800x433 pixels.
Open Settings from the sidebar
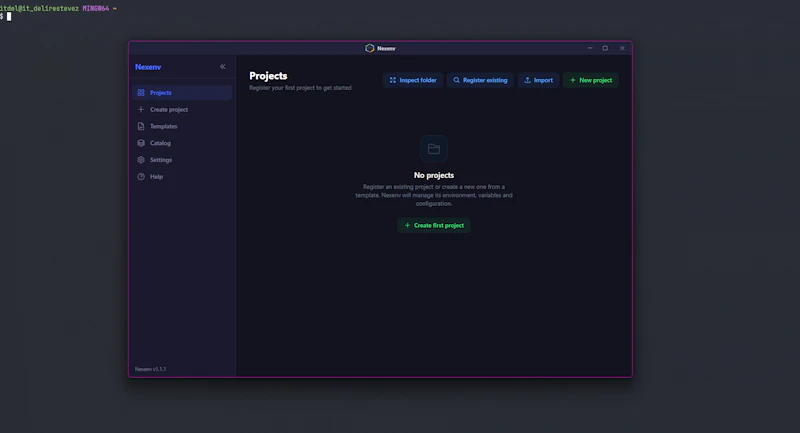tap(182, 160)
